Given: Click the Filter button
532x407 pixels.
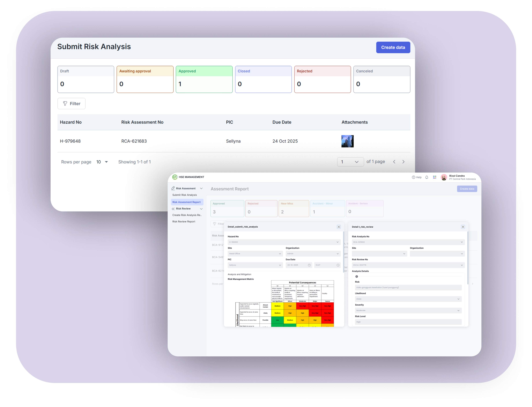Looking at the screenshot, I should 71,104.
